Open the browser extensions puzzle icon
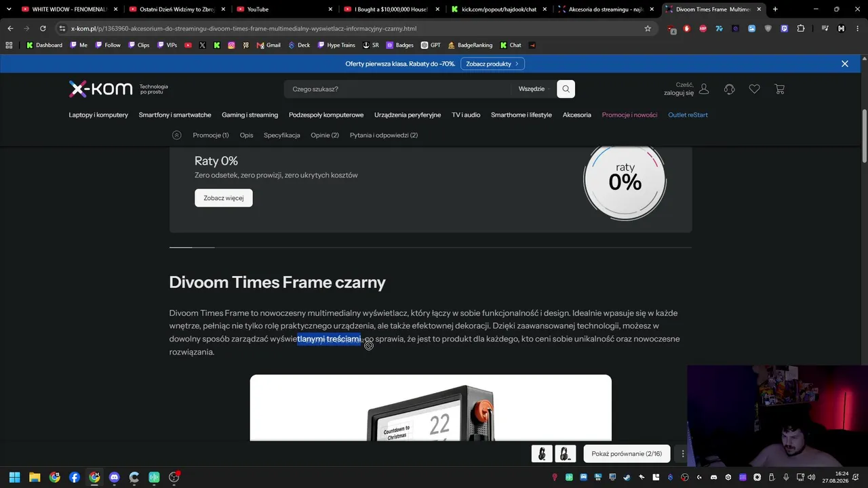The image size is (868, 488). [x=801, y=28]
